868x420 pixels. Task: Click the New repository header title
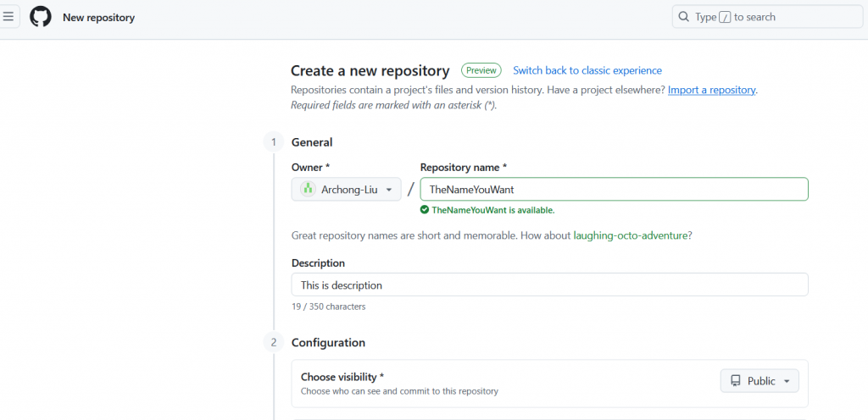point(98,17)
